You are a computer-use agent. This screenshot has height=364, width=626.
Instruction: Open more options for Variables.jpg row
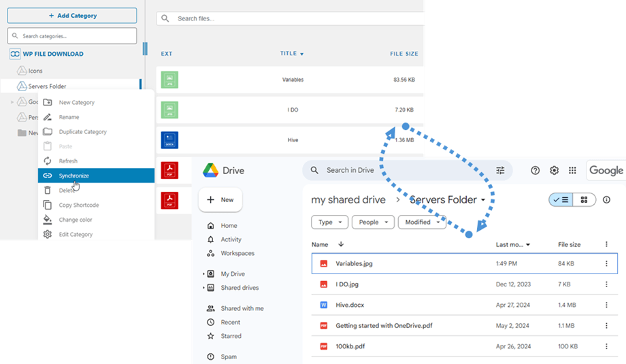tap(606, 264)
